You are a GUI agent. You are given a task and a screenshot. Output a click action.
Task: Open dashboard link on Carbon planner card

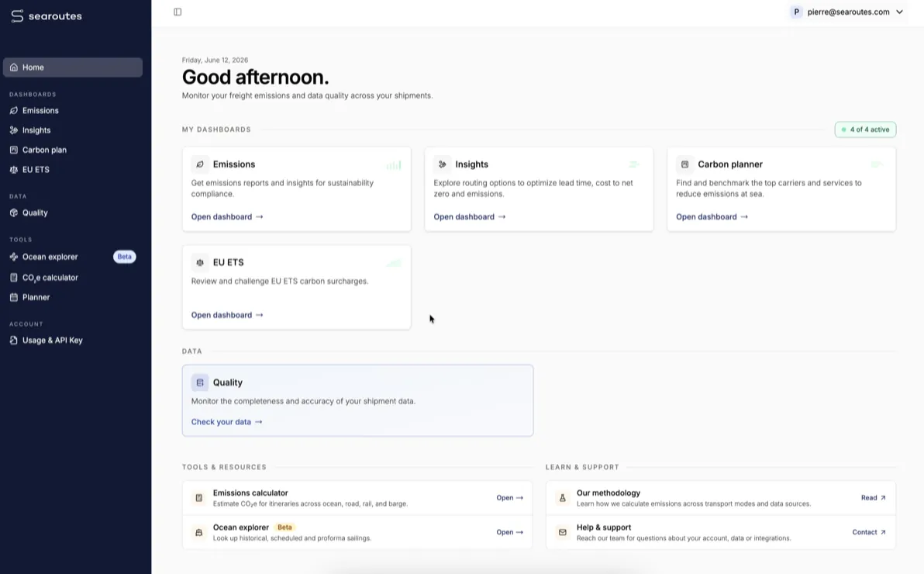coord(712,217)
